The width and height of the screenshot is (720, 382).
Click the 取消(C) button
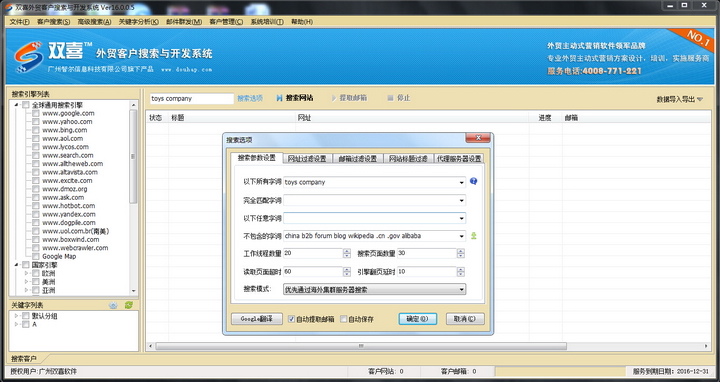pyautogui.click(x=465, y=319)
